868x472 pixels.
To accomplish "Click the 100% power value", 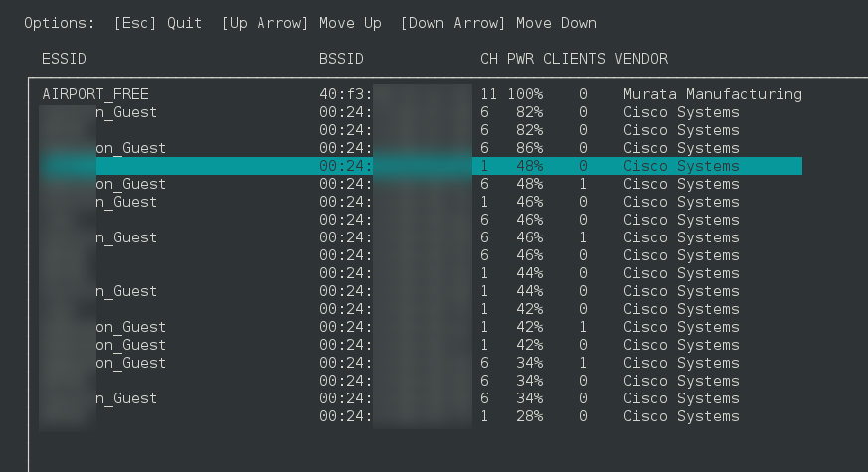I will click(x=525, y=94).
